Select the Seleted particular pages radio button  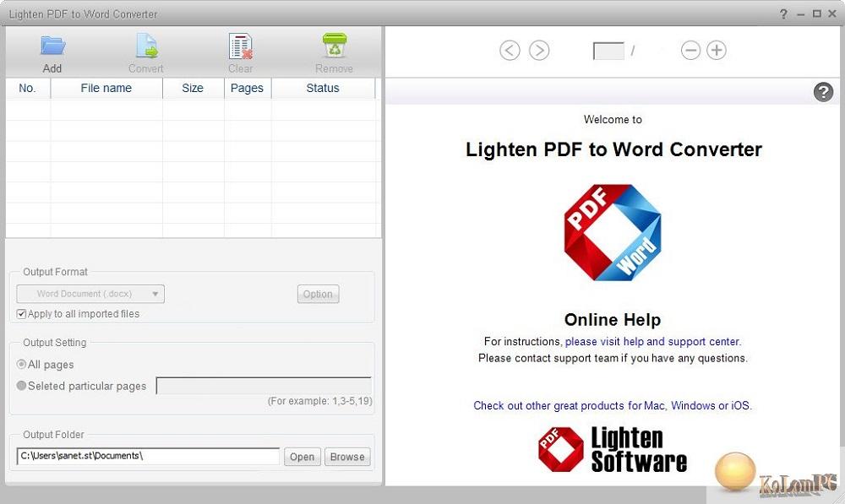22,386
